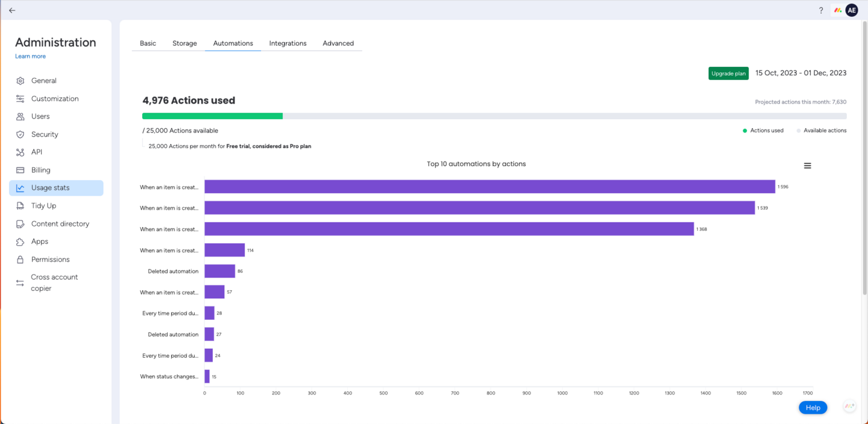Select Usage stats in sidebar

(56, 188)
